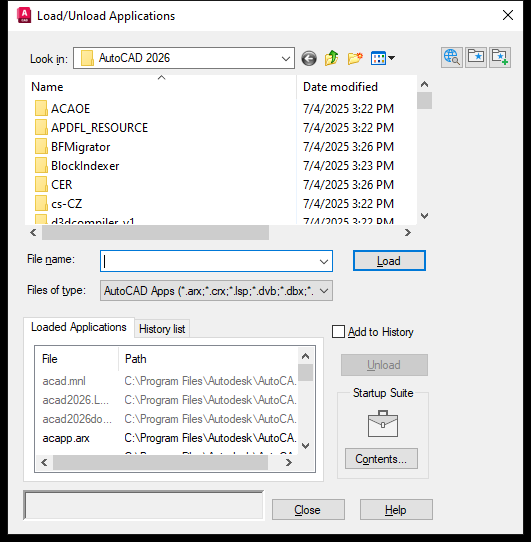This screenshot has height=542, width=531.
Task: Select the ACAOE folder name
Action: pyautogui.click(x=71, y=109)
